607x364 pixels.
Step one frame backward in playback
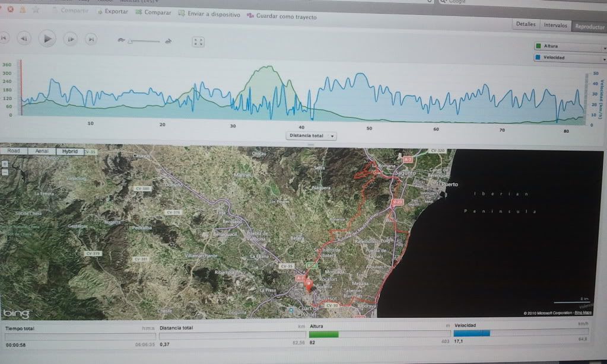(x=24, y=39)
